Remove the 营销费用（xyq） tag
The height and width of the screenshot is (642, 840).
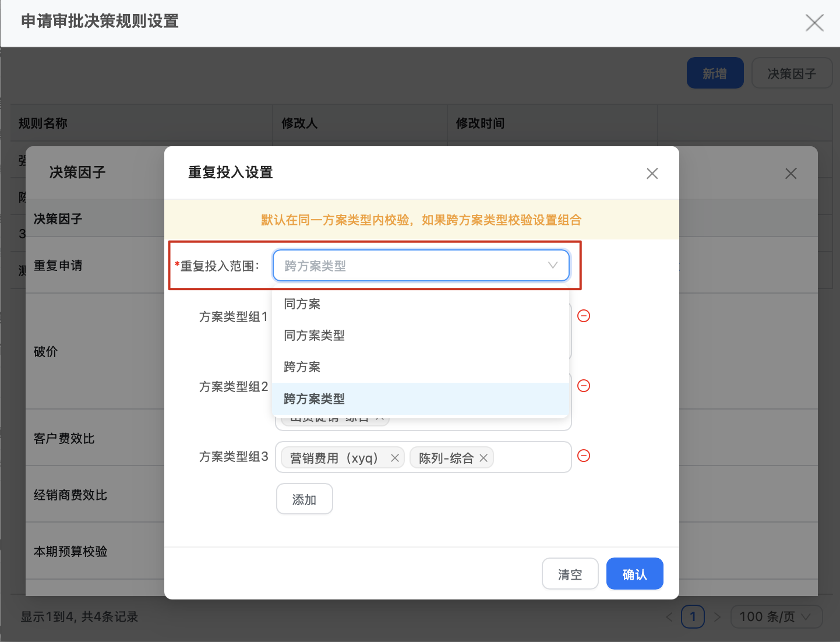(394, 458)
